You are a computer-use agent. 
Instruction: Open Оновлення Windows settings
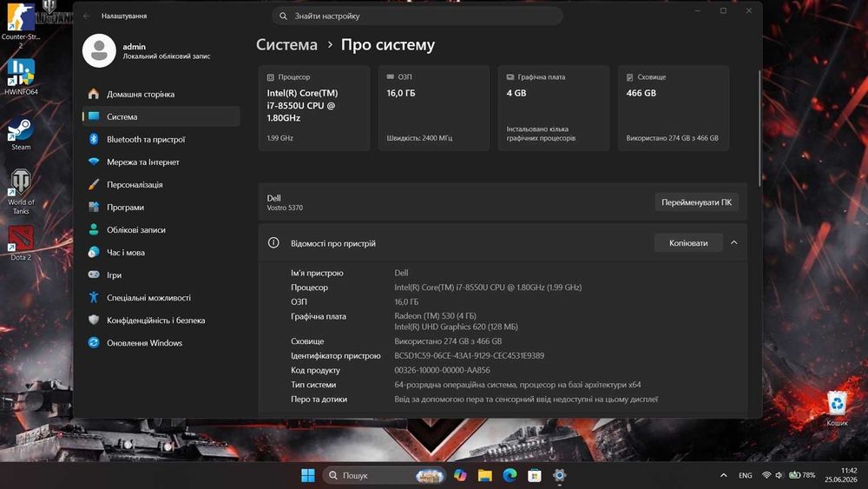tap(161, 343)
